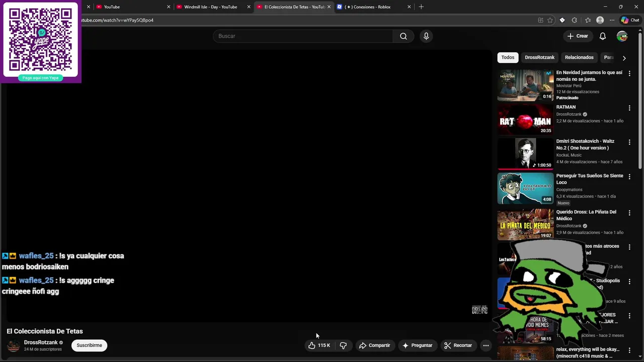This screenshot has height=362, width=644.
Task: Close the El Coleccionista De Tetas tab
Action: (329, 7)
